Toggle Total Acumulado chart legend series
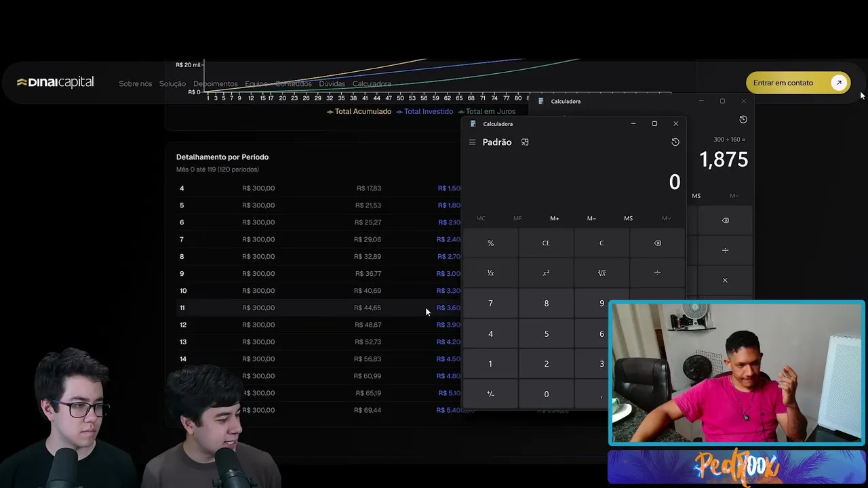 click(359, 112)
